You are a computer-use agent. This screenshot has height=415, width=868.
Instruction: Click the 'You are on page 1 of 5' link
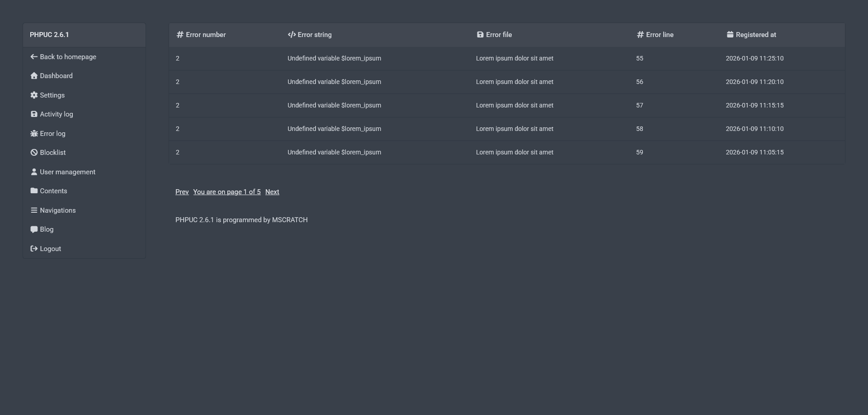[x=227, y=192]
